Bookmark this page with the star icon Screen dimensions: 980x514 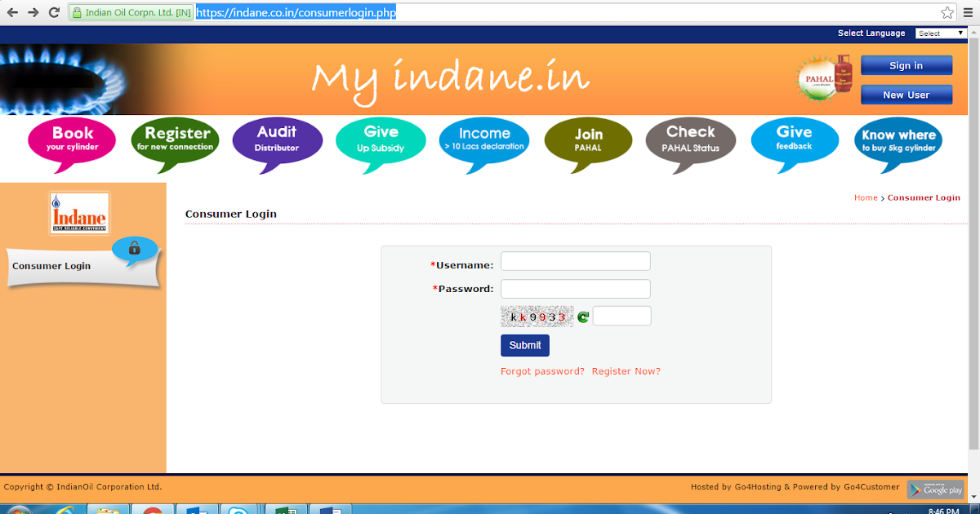coord(947,13)
